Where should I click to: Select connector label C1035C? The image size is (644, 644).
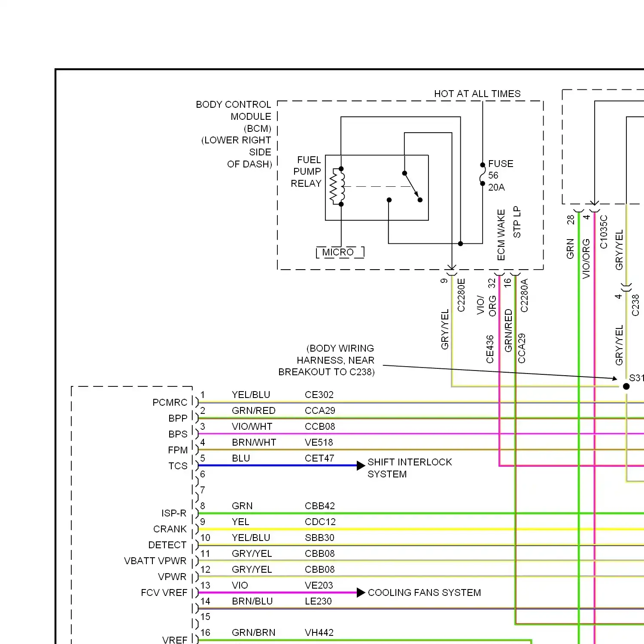point(604,232)
